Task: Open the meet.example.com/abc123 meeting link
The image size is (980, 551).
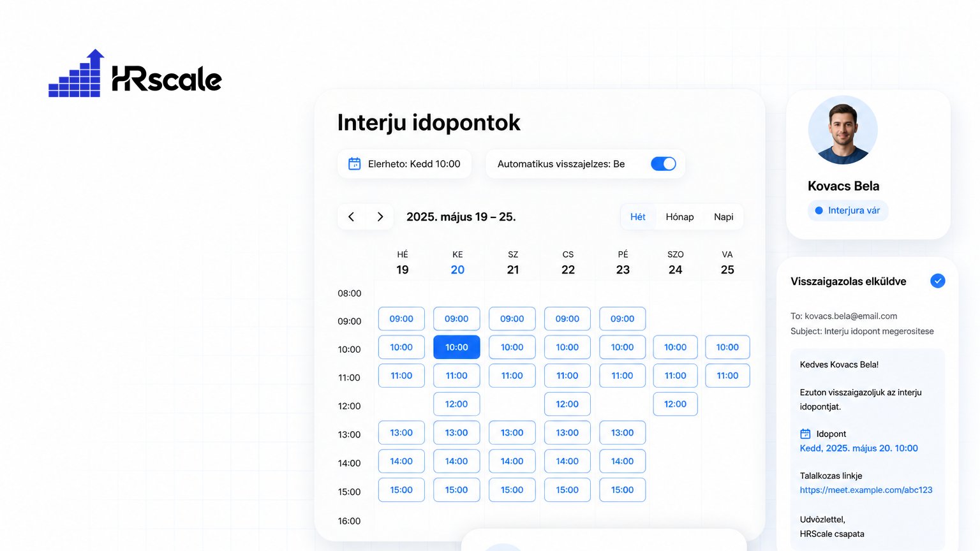Action: (866, 490)
